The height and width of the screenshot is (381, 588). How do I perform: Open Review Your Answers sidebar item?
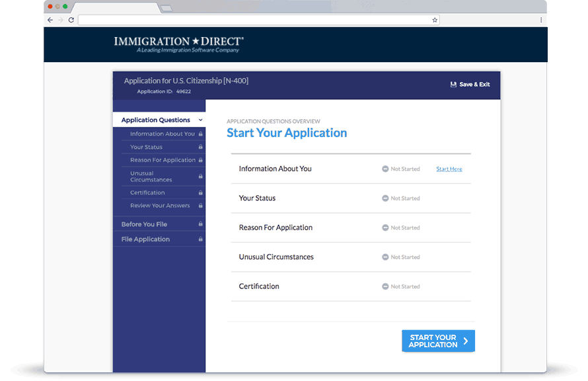tap(160, 206)
